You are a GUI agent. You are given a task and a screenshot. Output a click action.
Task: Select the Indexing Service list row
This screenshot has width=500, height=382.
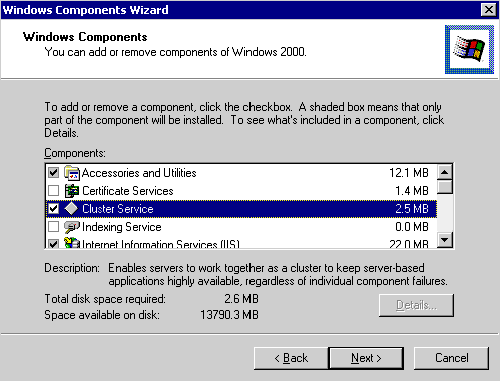241,227
